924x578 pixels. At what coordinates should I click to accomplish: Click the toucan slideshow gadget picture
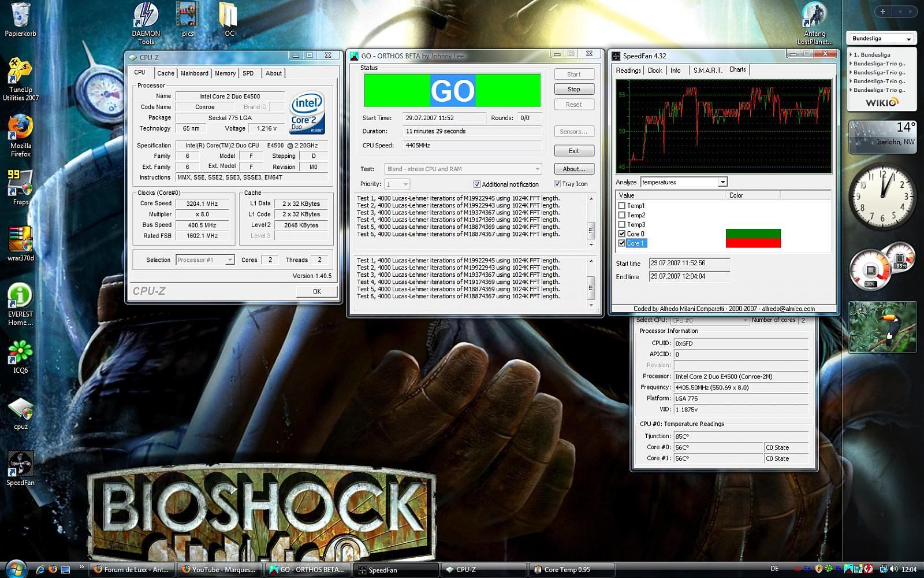click(x=882, y=327)
